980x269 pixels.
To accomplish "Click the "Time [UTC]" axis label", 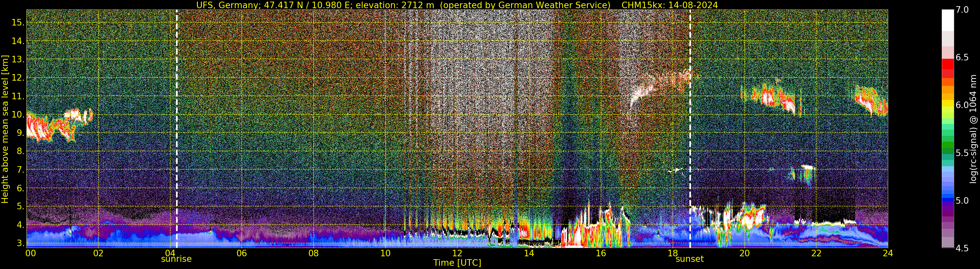I will (x=457, y=263).
